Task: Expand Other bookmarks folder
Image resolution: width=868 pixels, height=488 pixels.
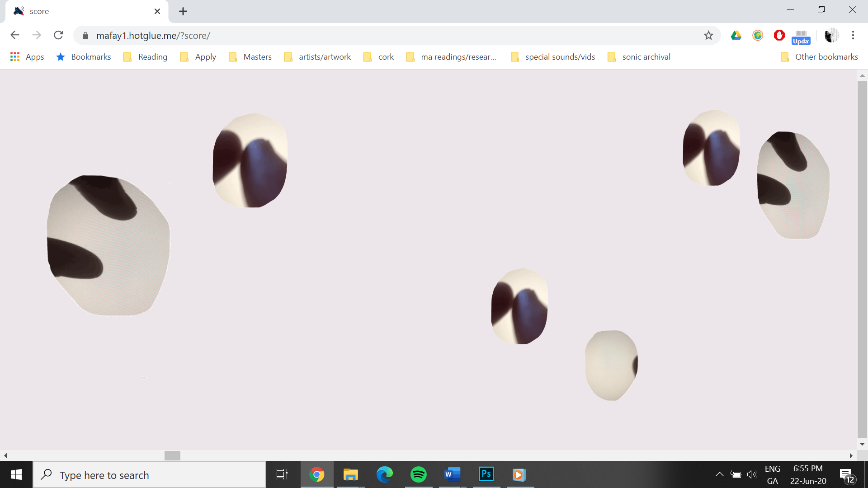Action: coord(819,57)
